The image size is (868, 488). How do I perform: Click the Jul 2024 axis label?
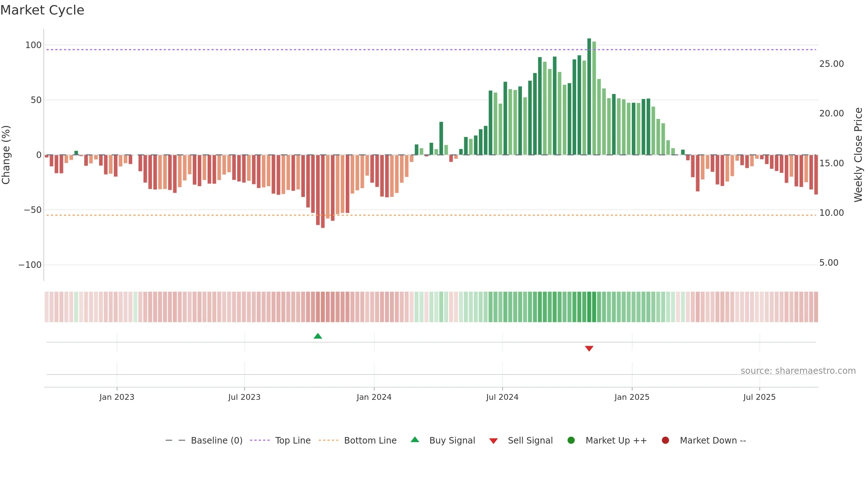click(502, 397)
